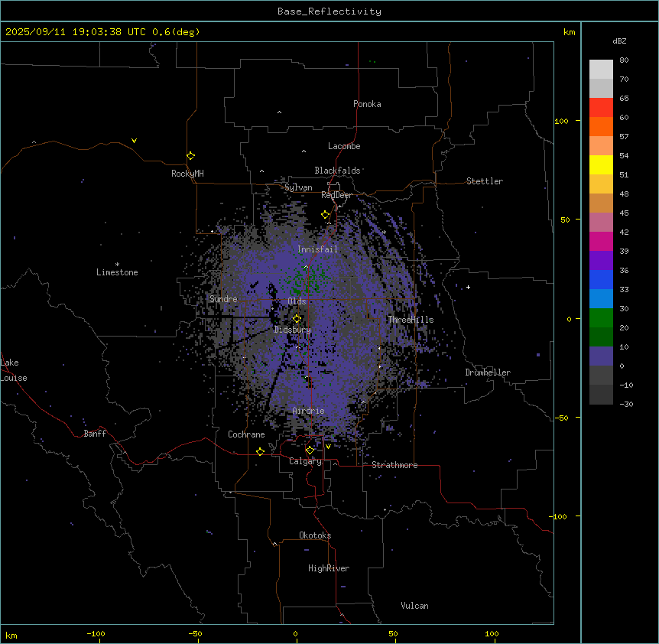Click the white asterisk above Limestone

pyautogui.click(x=117, y=264)
